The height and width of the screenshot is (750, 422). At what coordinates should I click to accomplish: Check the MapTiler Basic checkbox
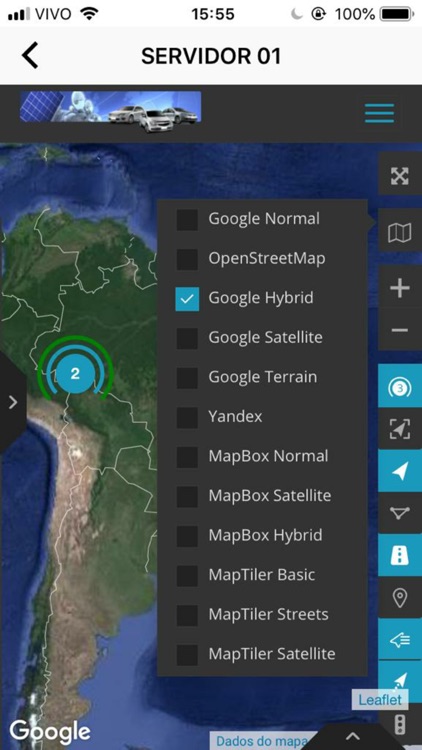pos(187,575)
